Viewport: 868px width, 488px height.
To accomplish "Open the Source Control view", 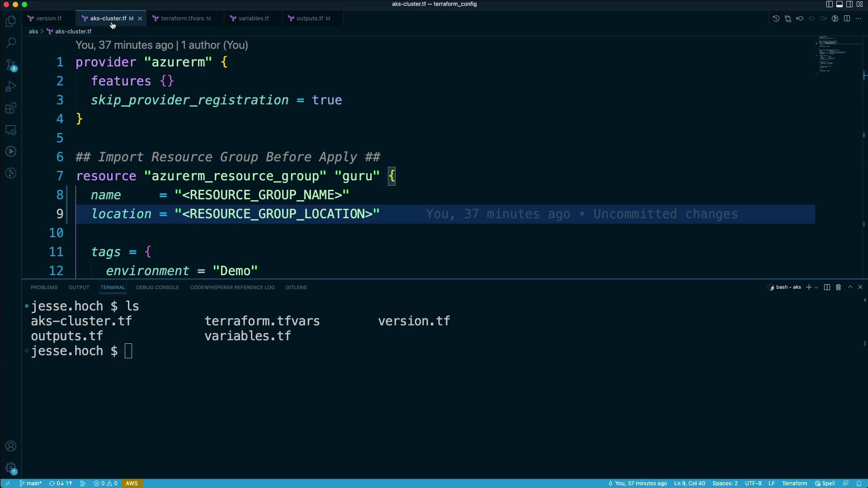I will pos(11,65).
